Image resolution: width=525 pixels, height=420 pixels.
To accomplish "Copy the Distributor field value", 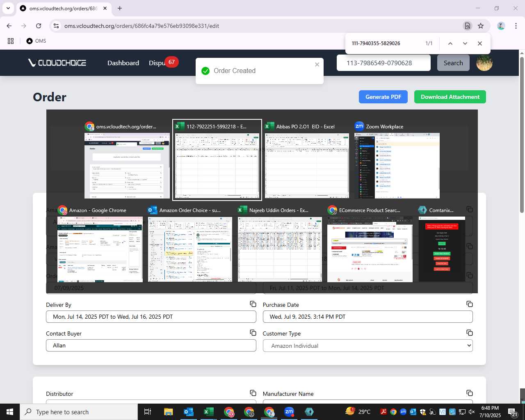I will coord(253,393).
